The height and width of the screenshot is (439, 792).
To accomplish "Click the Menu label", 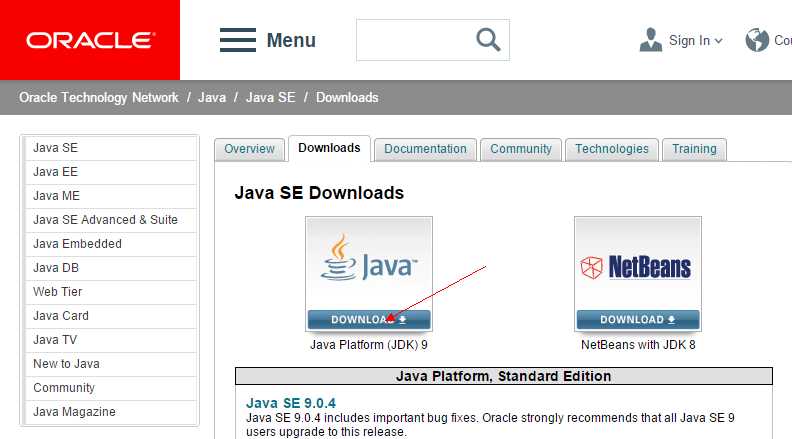I will coord(291,40).
